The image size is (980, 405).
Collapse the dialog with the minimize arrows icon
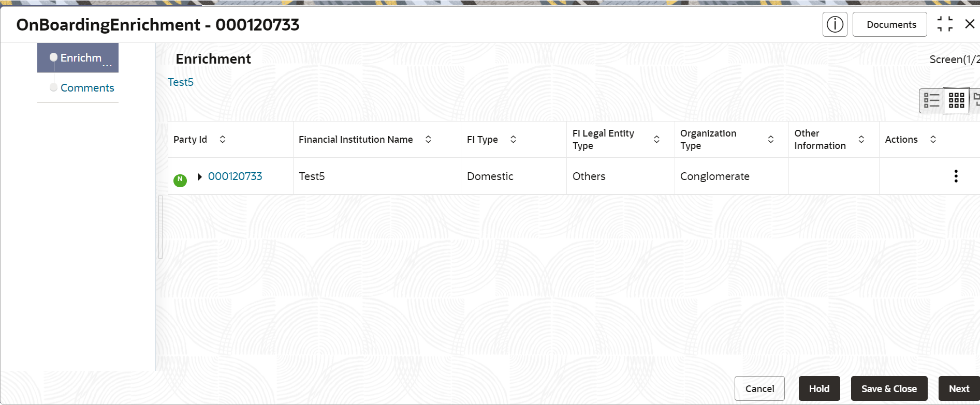point(945,24)
